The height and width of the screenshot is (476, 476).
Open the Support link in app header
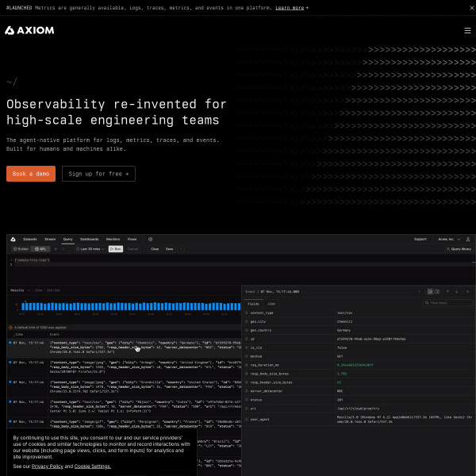pos(420,240)
